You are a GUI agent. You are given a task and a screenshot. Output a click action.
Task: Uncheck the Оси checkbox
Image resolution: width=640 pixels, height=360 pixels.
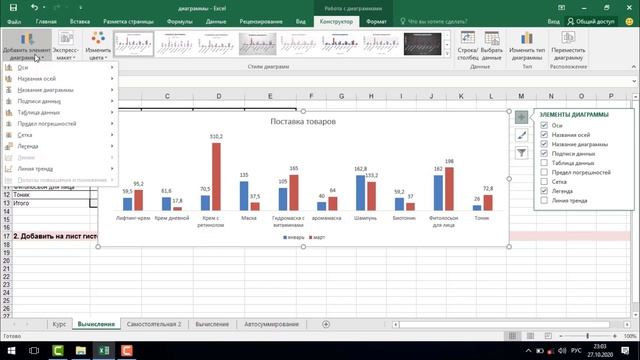(x=544, y=125)
